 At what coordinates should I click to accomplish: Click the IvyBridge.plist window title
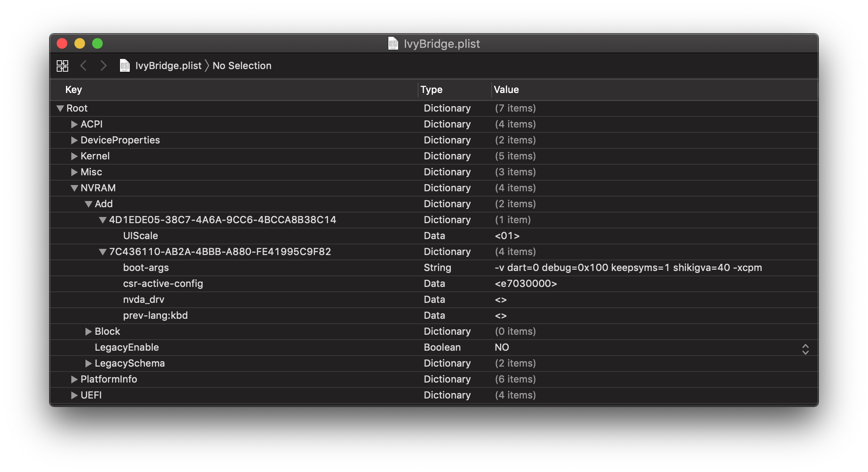(442, 44)
